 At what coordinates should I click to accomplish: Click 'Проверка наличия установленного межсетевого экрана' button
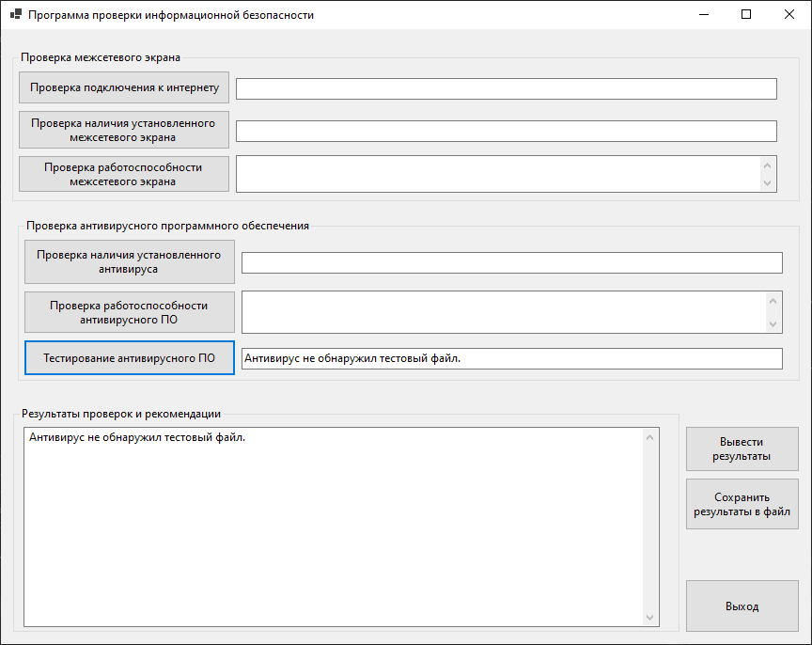click(124, 130)
